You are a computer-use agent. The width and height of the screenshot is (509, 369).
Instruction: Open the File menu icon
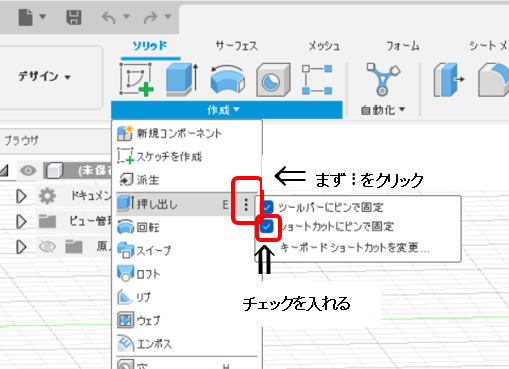(26, 17)
